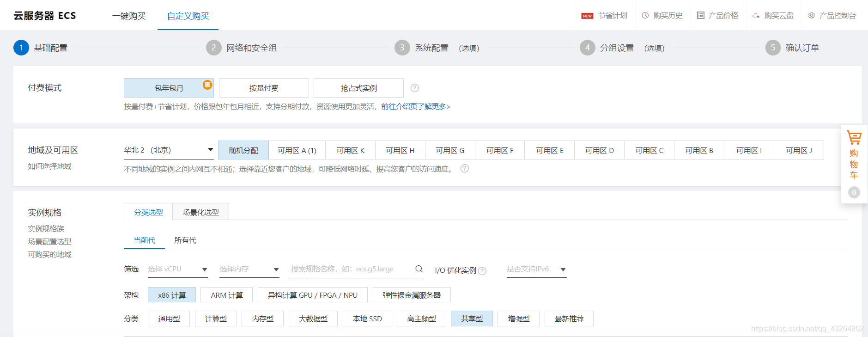Select the 所有代 generation tab
Screen dimensions: 868x337
pyautogui.click(x=185, y=240)
